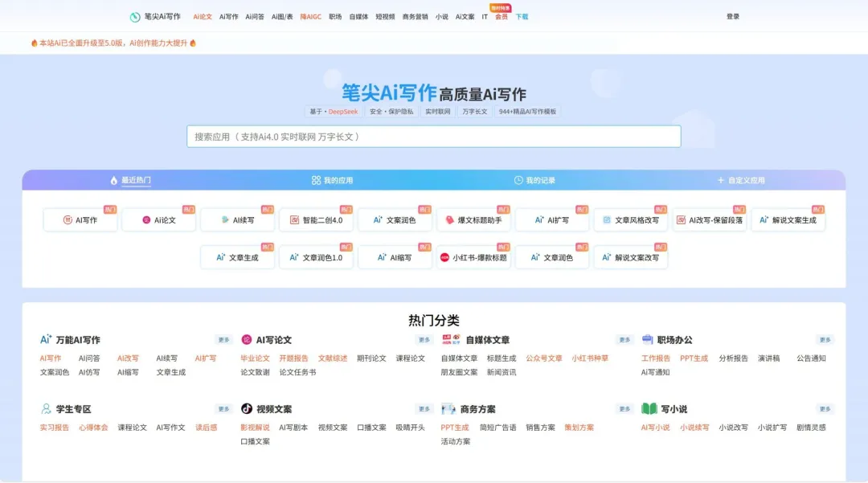The height and width of the screenshot is (483, 868).
Task: Open the 文章风格改写 tool
Action: 632,220
